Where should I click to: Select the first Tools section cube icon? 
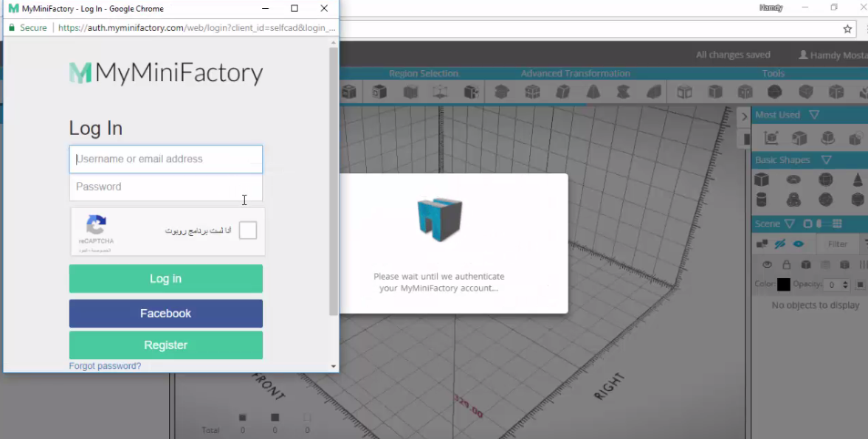click(x=685, y=91)
